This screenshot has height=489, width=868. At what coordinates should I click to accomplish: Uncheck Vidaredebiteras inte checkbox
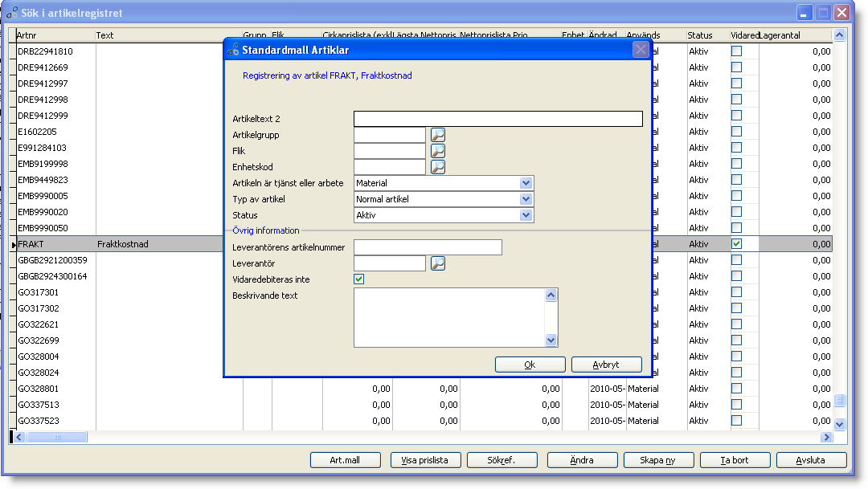click(358, 279)
